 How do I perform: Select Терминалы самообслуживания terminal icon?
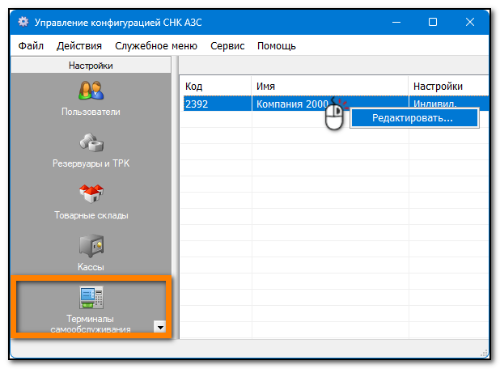91,297
